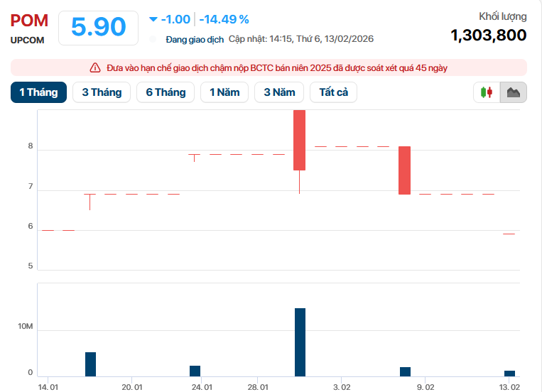This screenshot has height=392, width=542.
Task: Click the -14.49% percent change value
Action: tap(224, 19)
